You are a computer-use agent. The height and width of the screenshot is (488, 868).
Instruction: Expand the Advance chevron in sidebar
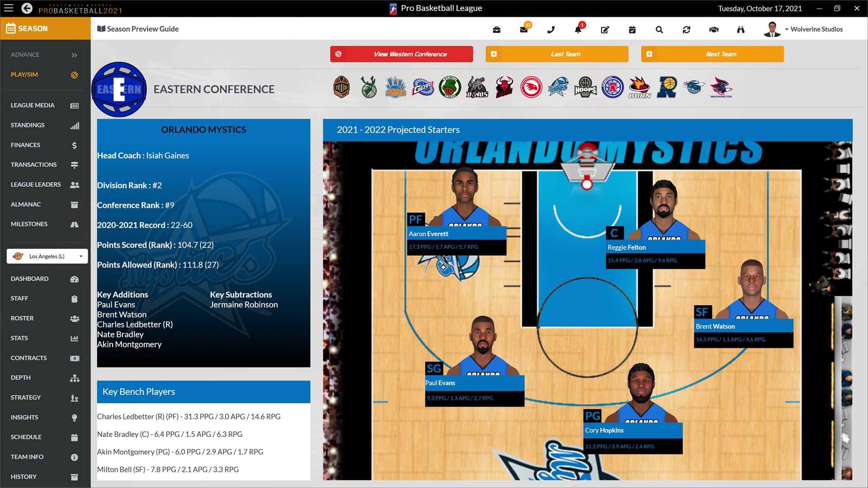[x=73, y=55]
